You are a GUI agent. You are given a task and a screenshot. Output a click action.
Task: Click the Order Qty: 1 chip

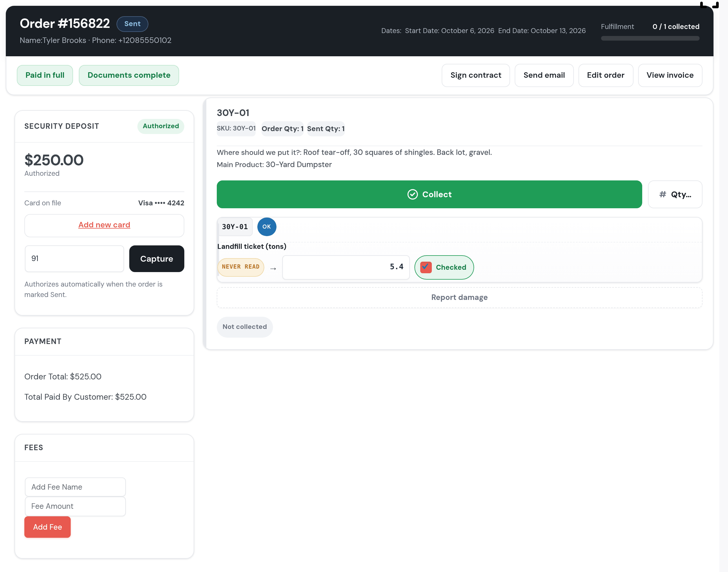282,128
